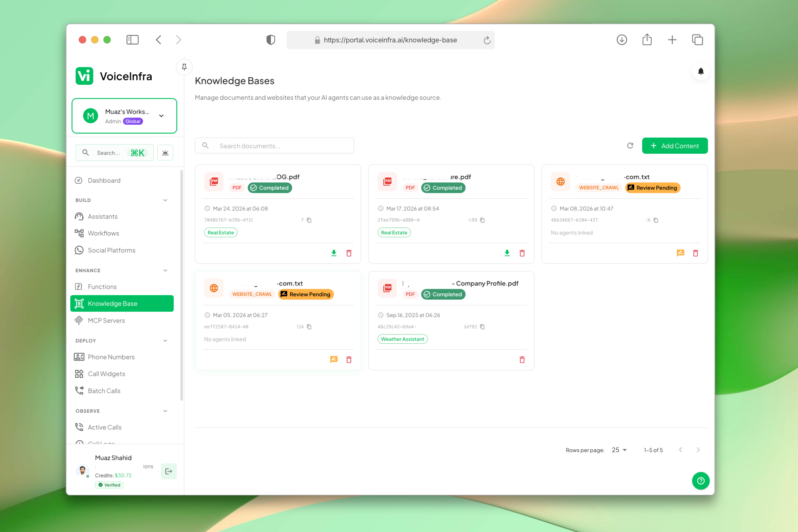The width and height of the screenshot is (798, 532).
Task: Delete the Mar 08, 2026 website crawl
Action: [695, 253]
